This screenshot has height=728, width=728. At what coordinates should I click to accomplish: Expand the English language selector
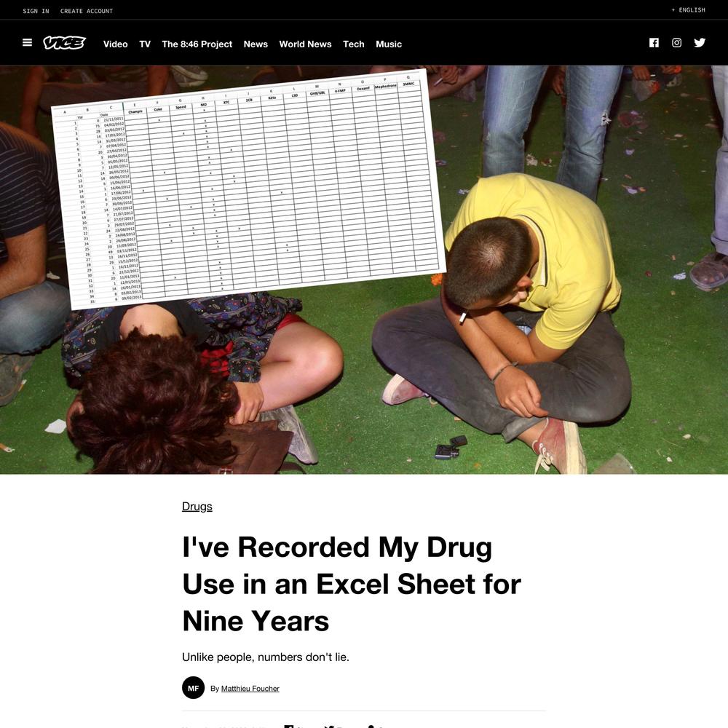(688, 10)
